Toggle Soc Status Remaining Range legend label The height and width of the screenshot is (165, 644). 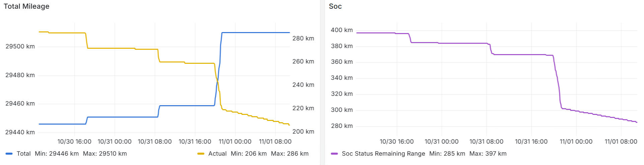[x=383, y=154]
